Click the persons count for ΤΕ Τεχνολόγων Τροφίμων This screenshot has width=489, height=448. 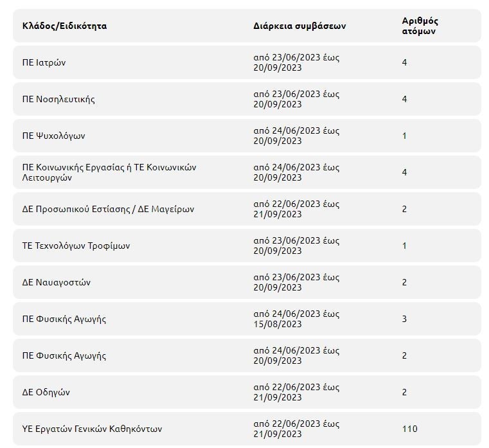tap(404, 246)
